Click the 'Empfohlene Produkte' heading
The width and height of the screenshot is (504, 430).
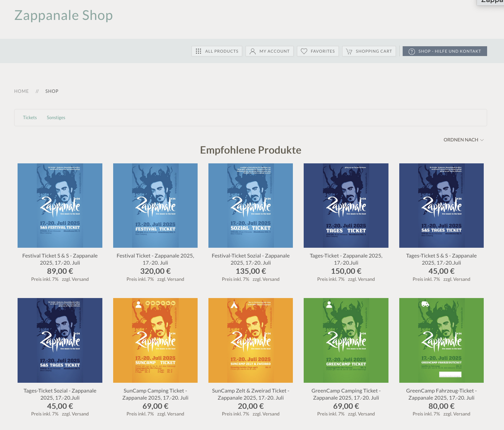[x=251, y=150]
